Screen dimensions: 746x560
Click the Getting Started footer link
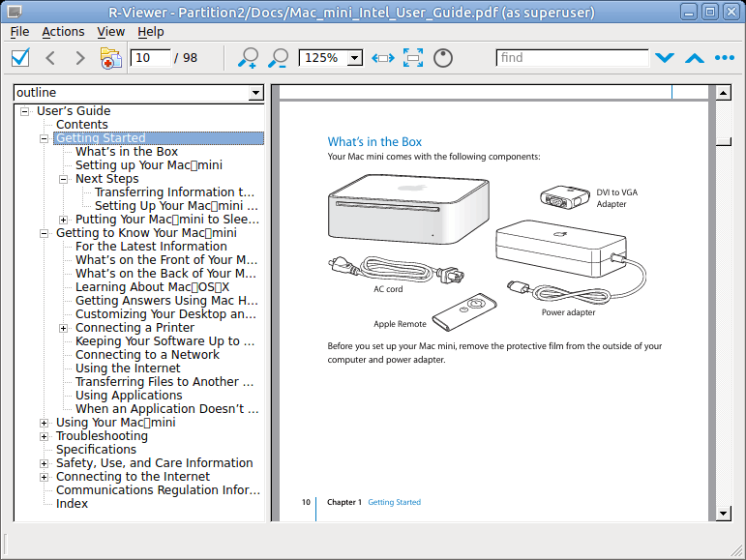coord(395,503)
